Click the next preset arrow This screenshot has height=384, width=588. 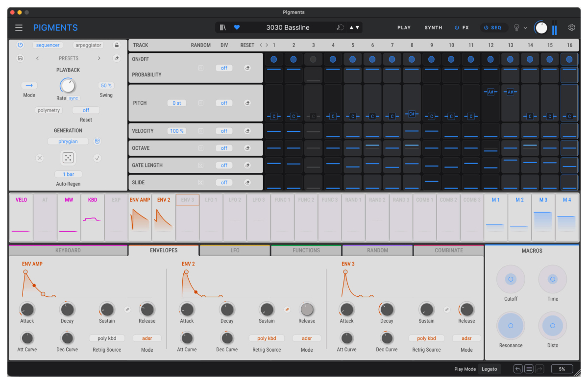99,58
